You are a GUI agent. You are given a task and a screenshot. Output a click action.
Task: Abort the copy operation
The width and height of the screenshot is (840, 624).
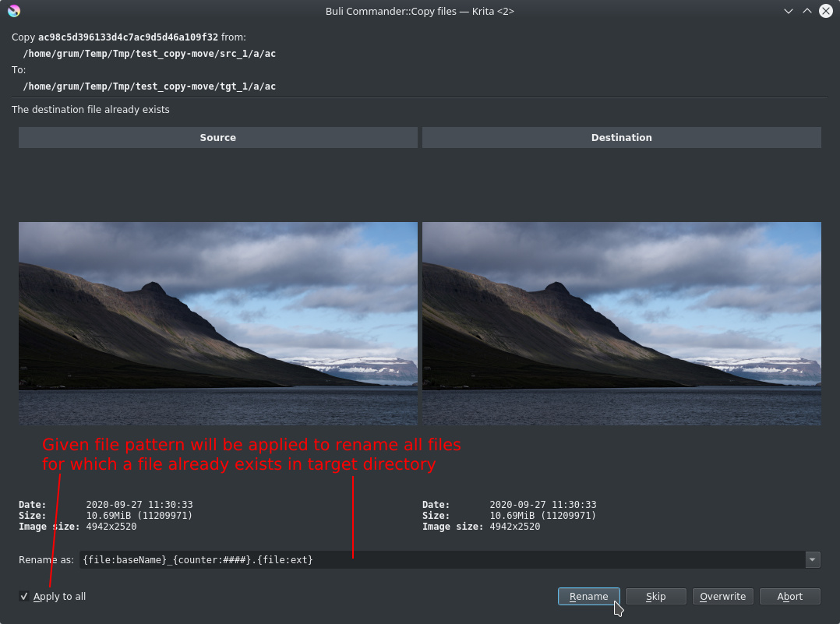coord(789,597)
